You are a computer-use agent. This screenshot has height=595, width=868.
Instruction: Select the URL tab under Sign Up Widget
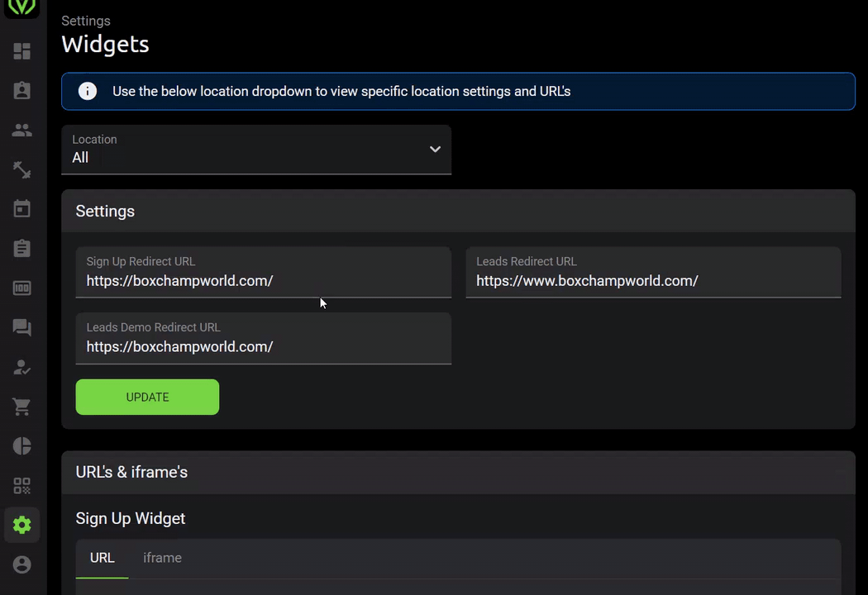pos(102,558)
